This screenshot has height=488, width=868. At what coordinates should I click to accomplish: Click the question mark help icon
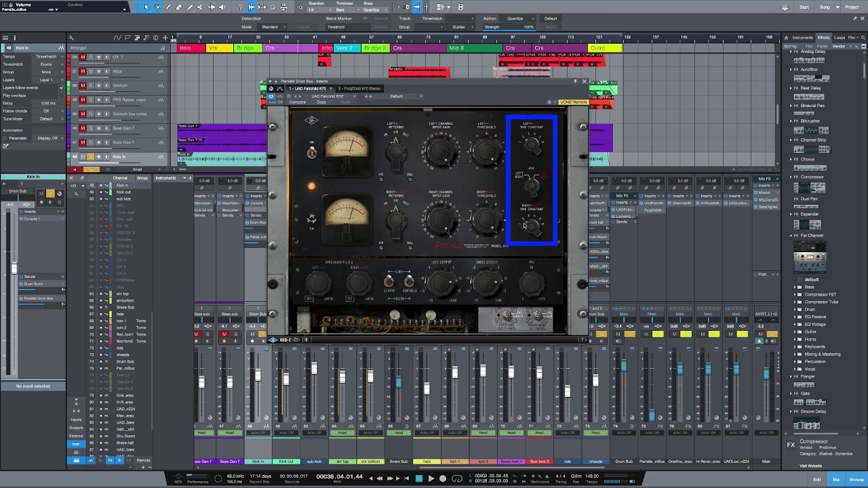tap(240, 7)
